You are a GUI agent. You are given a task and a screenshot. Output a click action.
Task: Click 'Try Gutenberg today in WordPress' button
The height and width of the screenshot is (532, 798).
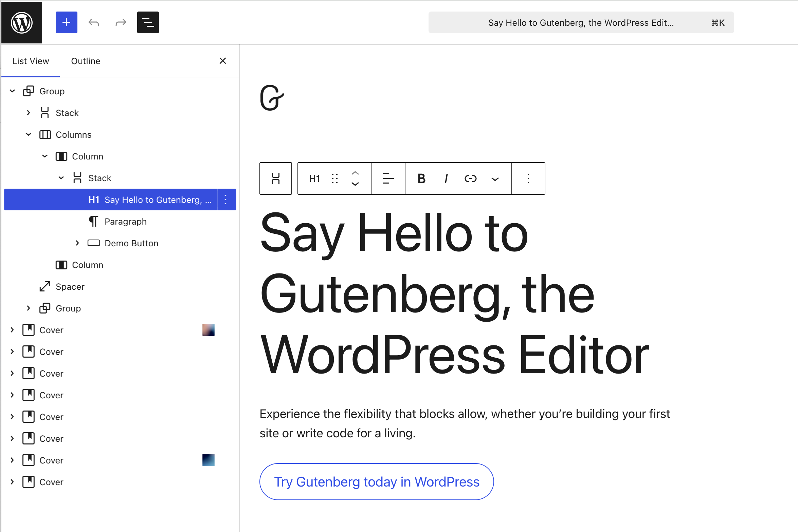[377, 481]
